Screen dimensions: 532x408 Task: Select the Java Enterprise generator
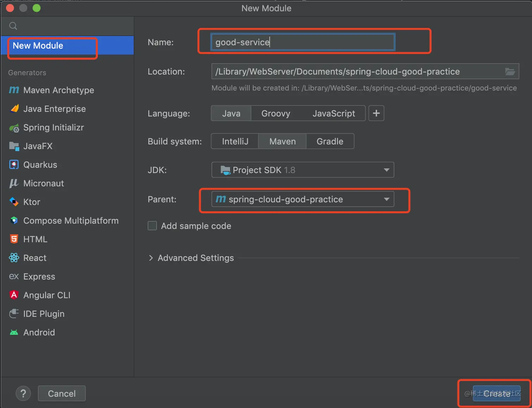[55, 109]
